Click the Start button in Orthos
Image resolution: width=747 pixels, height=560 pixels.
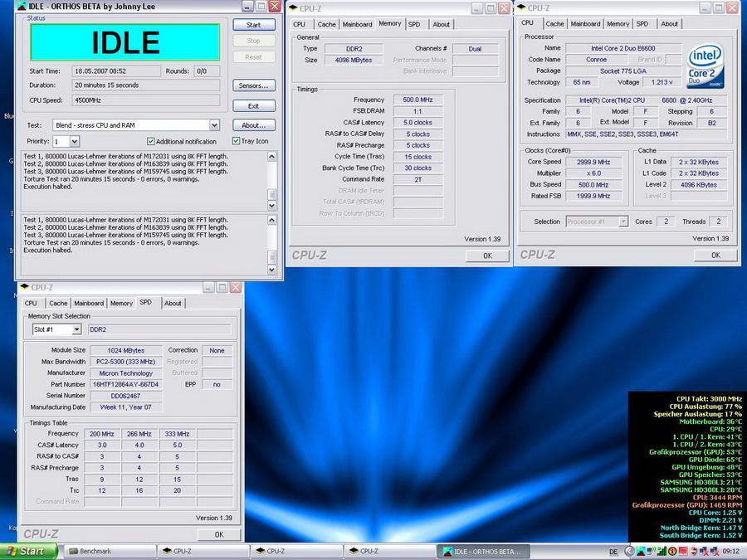click(x=254, y=25)
